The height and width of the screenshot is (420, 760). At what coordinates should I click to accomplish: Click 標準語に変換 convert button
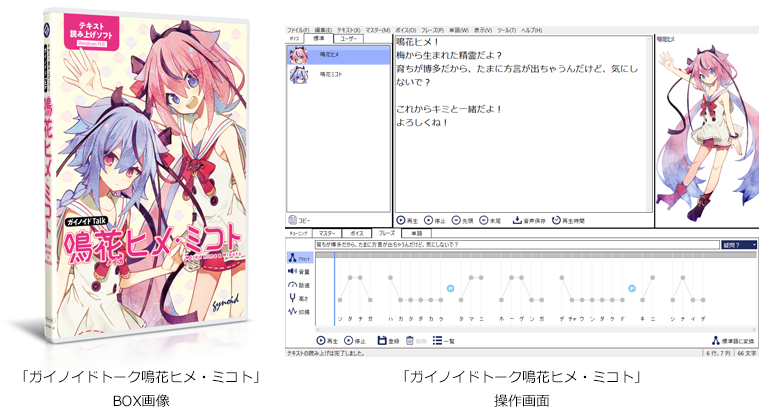point(733,341)
